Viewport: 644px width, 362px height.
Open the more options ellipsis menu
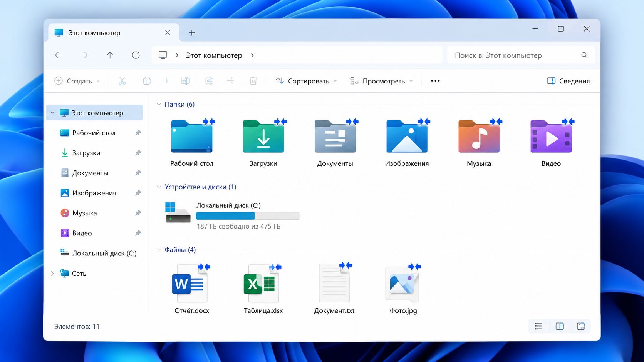click(435, 81)
